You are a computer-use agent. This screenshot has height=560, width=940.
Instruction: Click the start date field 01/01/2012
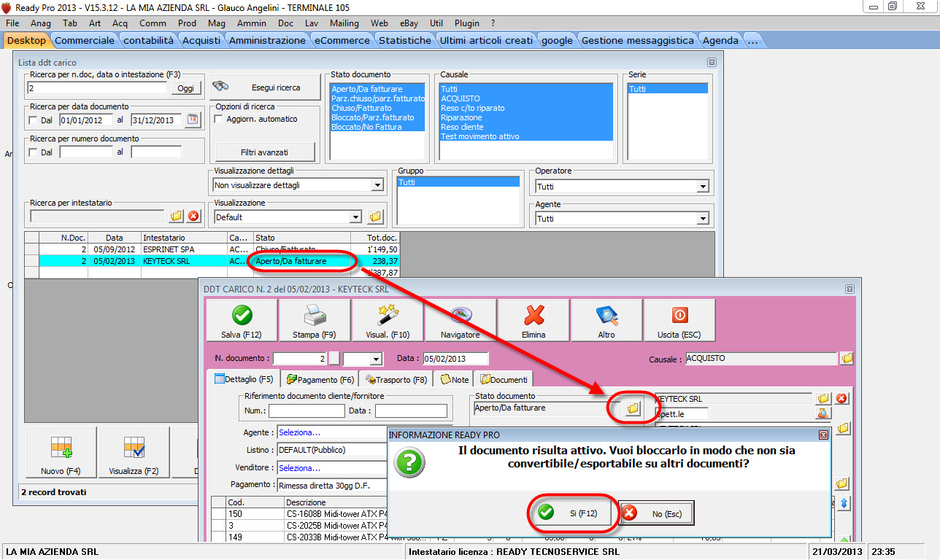86,120
